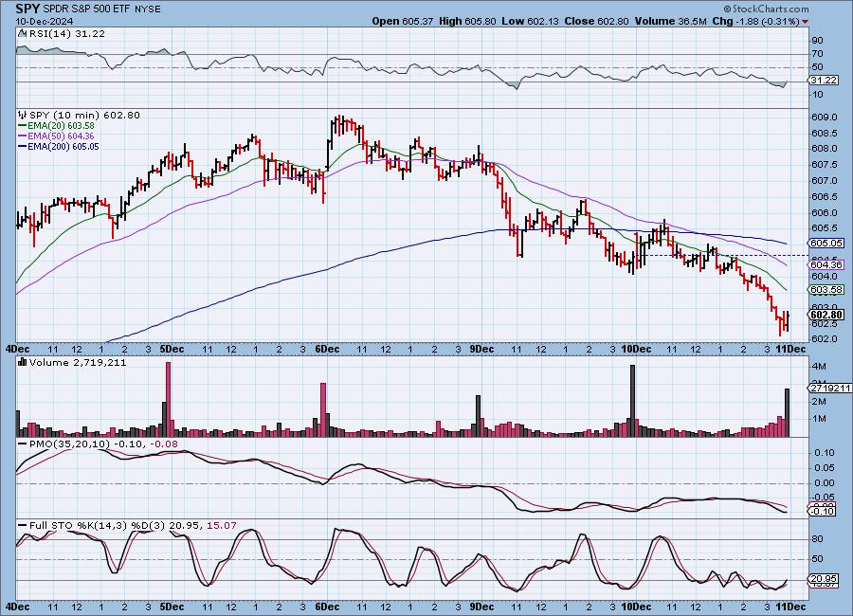The image size is (853, 616).
Task: Click the 6Dec label under the price panel
Action: coord(328,349)
